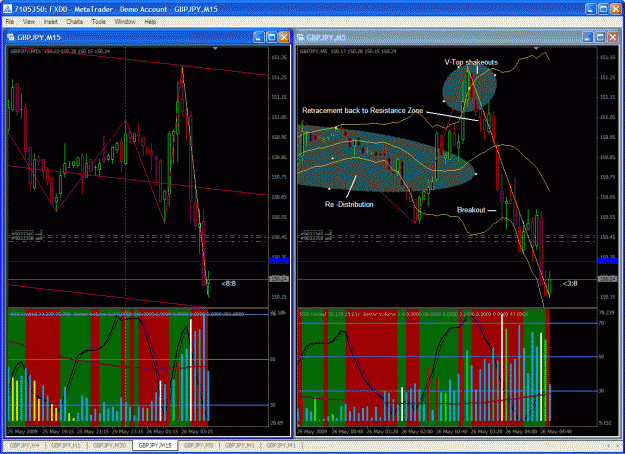
Task: Click the '26 May 03:15' time label on M15 chart
Action: 197,432
